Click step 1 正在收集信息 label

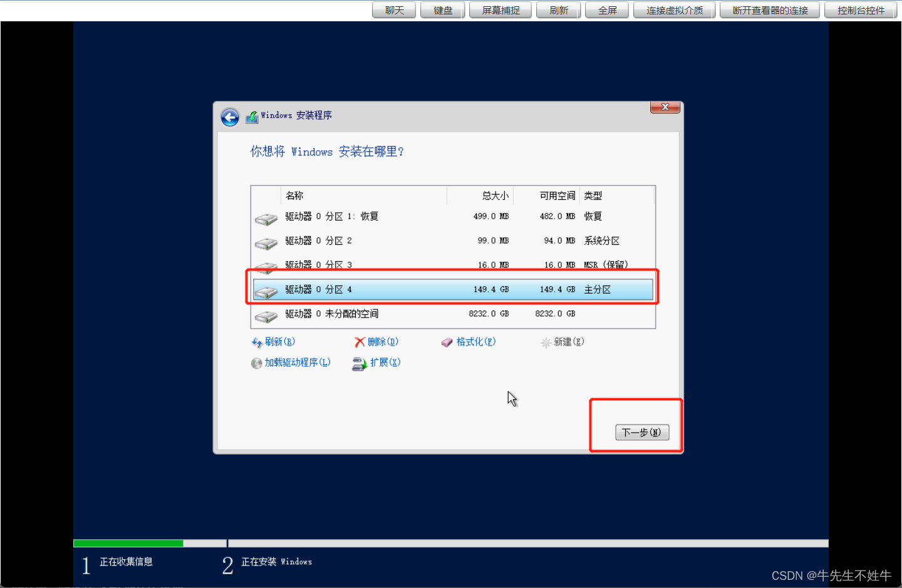pos(126,562)
